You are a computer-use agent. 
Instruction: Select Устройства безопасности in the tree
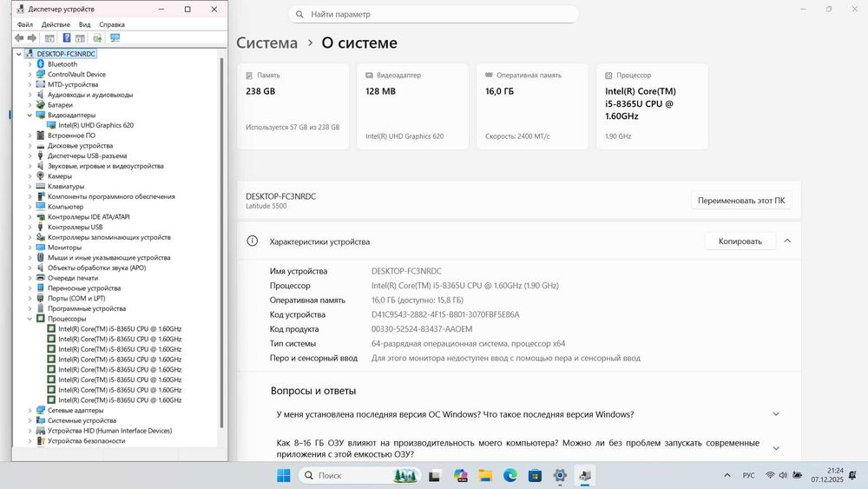[x=86, y=441]
